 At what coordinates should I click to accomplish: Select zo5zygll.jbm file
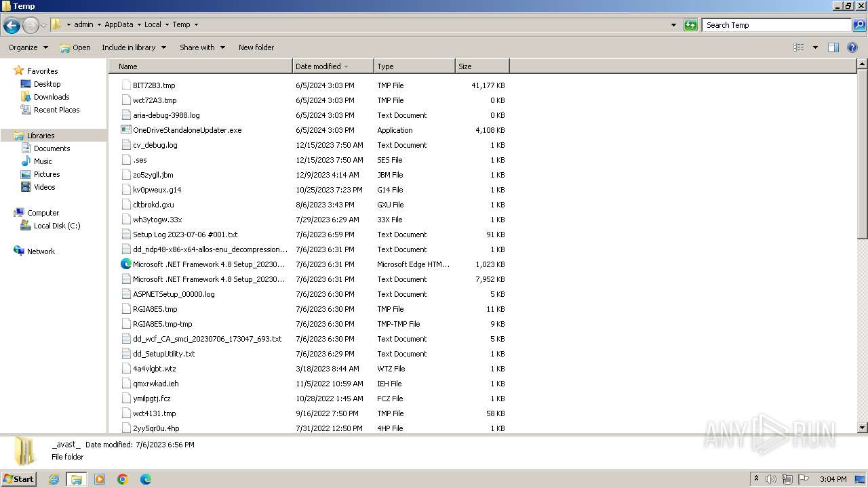tap(153, 175)
